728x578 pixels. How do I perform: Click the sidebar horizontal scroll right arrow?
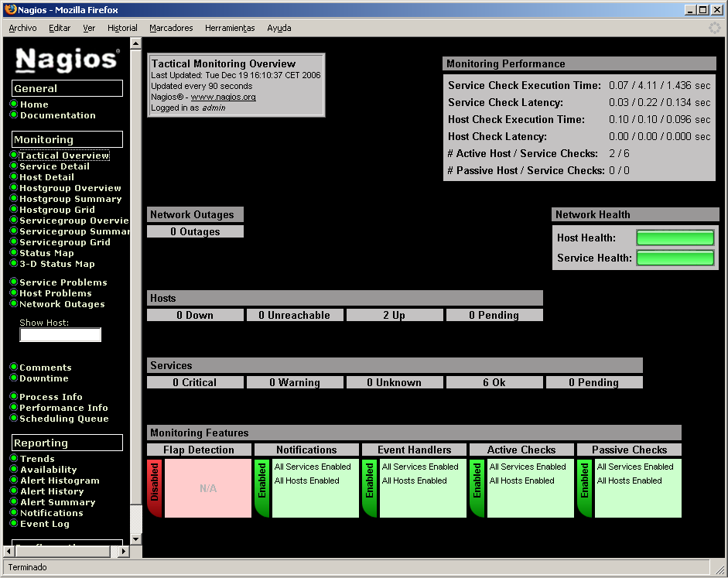click(x=123, y=551)
